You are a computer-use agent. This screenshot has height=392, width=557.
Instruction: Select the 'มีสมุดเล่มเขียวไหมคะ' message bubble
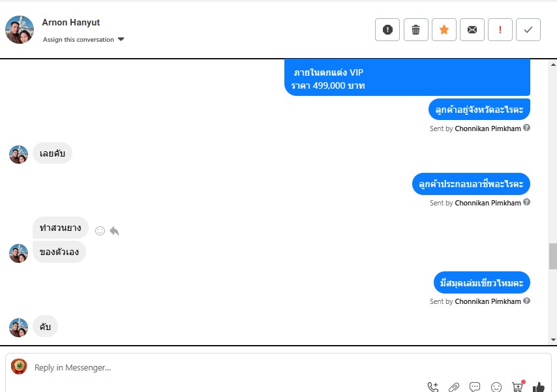tap(482, 282)
